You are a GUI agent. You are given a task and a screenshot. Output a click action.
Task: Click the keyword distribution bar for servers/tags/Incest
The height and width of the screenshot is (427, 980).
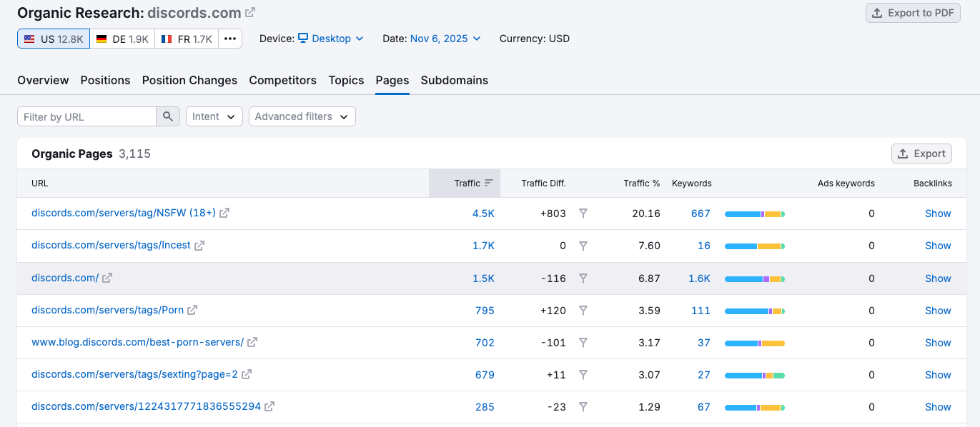(x=754, y=246)
